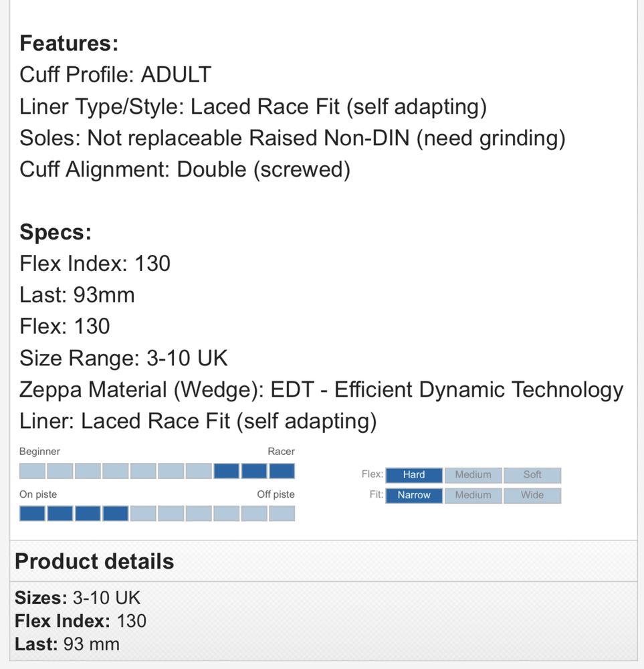Click the first Beginner skill-level segment

32,471
